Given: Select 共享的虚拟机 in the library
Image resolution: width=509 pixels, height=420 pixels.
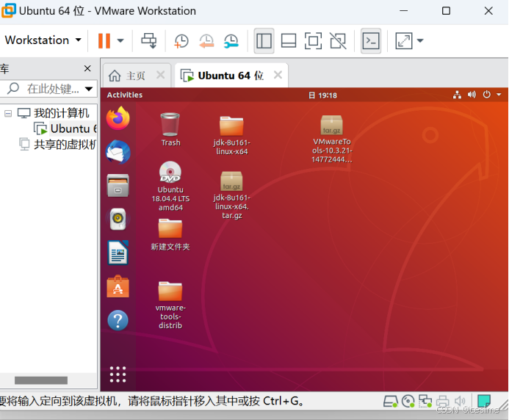Looking at the screenshot, I should 58,145.
